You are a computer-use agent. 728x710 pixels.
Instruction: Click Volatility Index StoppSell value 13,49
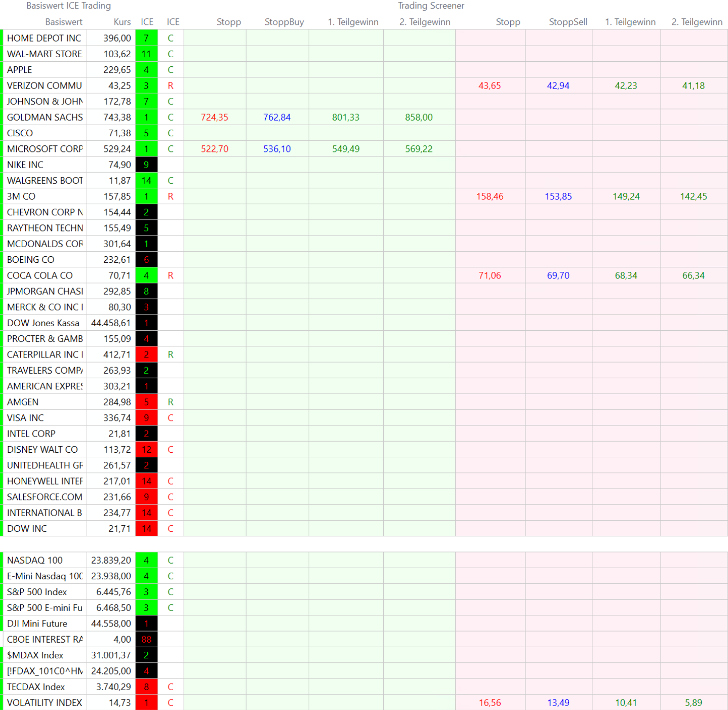(x=558, y=702)
